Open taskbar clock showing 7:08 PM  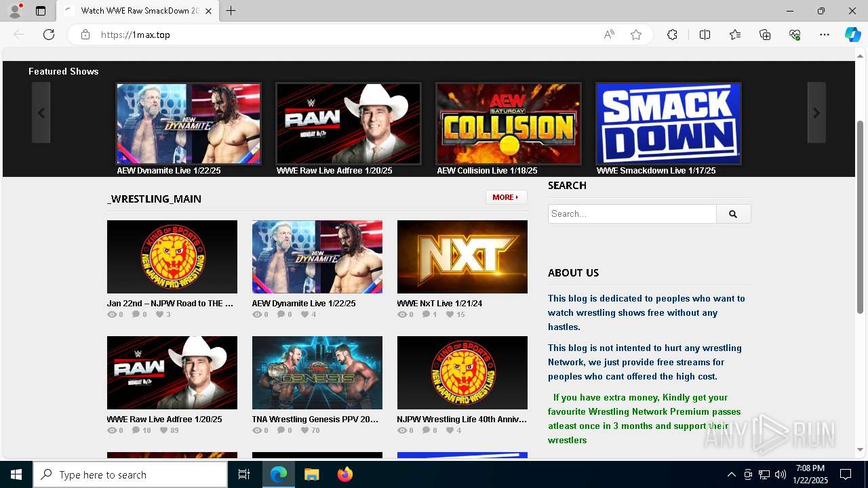pos(812,474)
